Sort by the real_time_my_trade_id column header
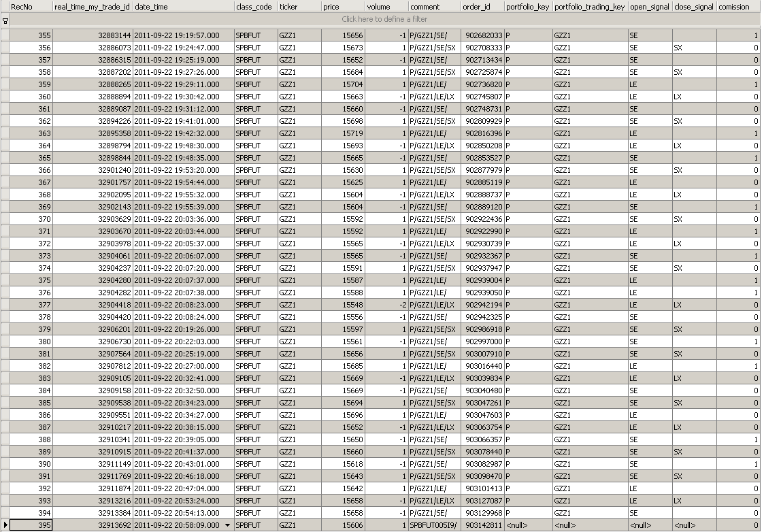 click(93, 7)
